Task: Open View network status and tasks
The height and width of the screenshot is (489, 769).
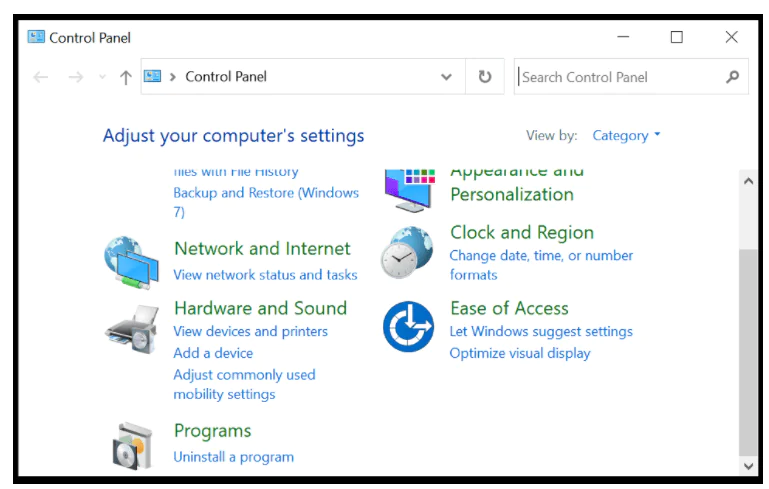Action: [x=265, y=275]
